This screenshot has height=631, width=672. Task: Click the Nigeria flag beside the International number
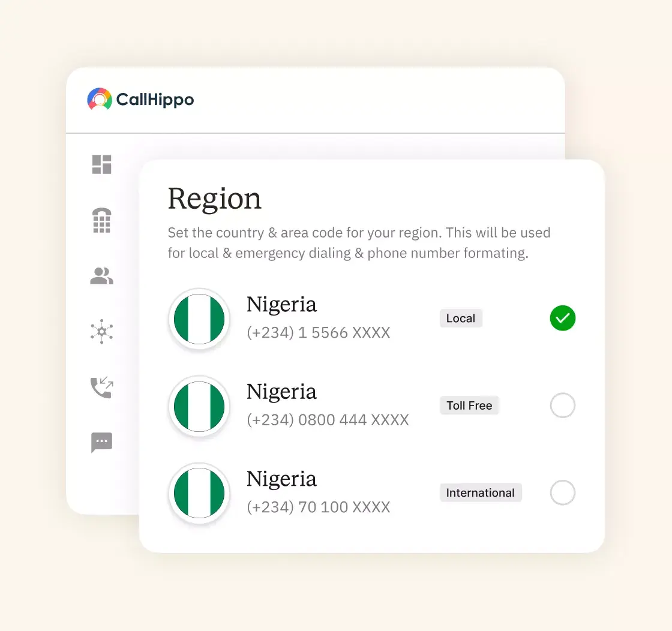coord(199,493)
